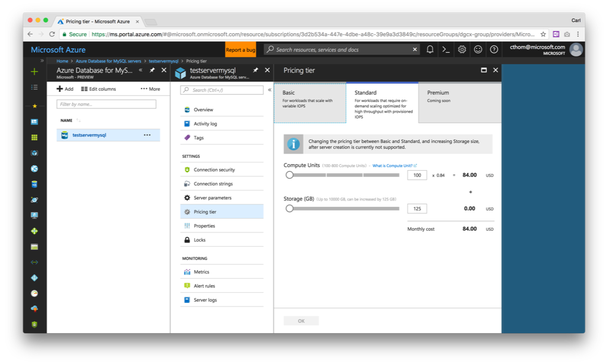This screenshot has height=364, width=606.
Task: Click the green plus New resource icon
Action: 34,72
